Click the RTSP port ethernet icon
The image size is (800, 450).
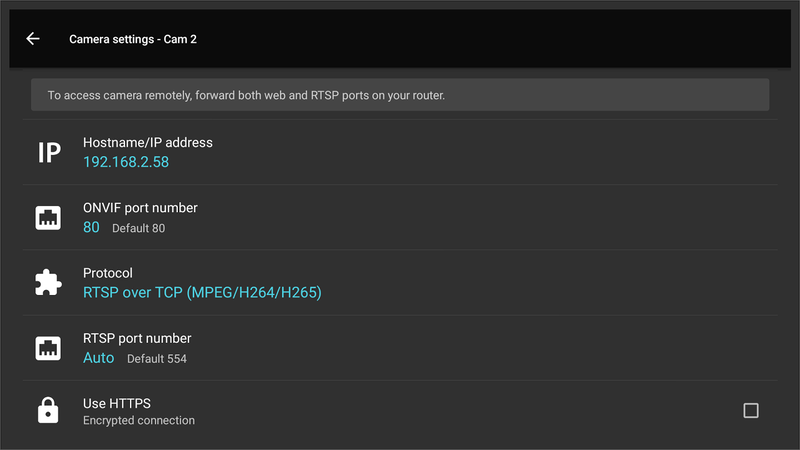coord(48,348)
